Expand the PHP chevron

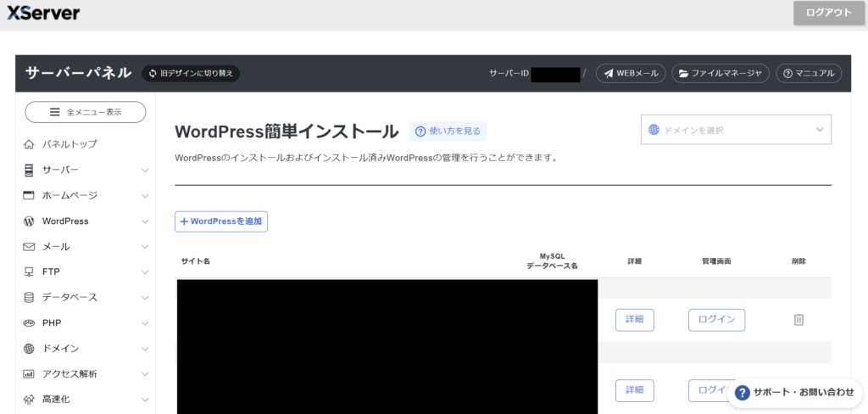145,323
